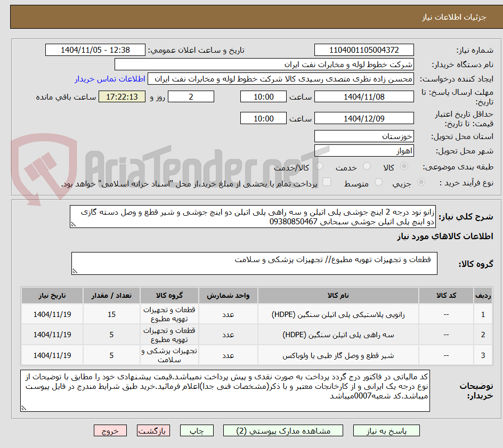Click the نام کالا column header
Viewport: 503px width, 448px height.
338,295
